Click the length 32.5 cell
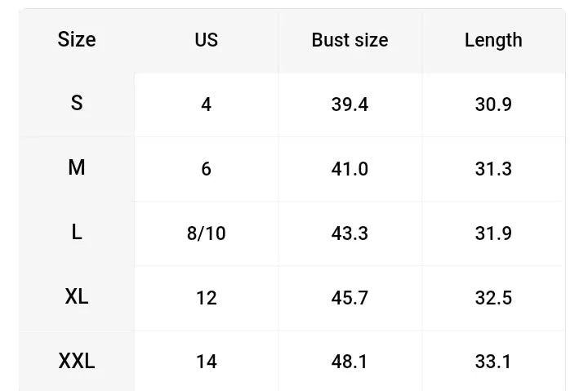This screenshot has height=391, width=588. pos(493,298)
